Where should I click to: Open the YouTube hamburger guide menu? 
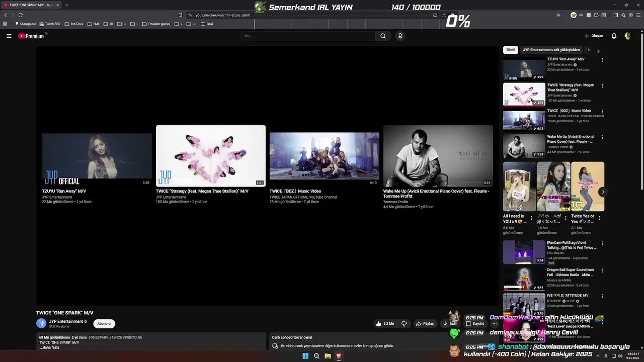tap(9, 36)
